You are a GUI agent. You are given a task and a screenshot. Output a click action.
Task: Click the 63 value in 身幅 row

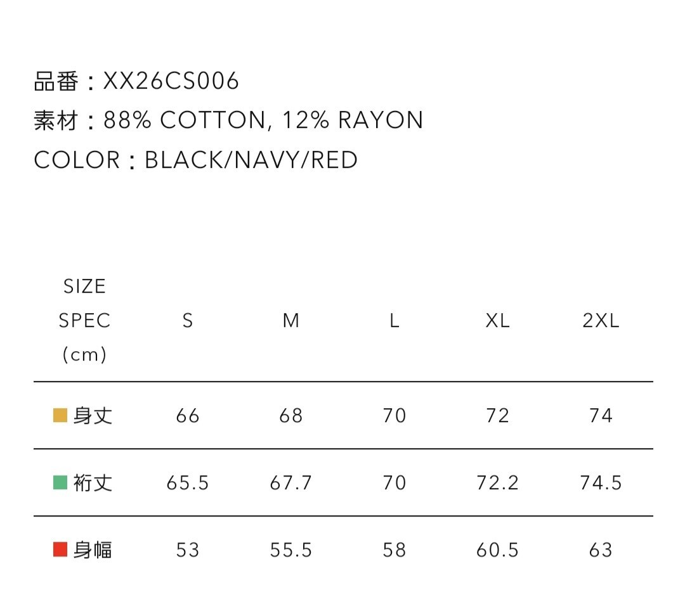click(601, 549)
